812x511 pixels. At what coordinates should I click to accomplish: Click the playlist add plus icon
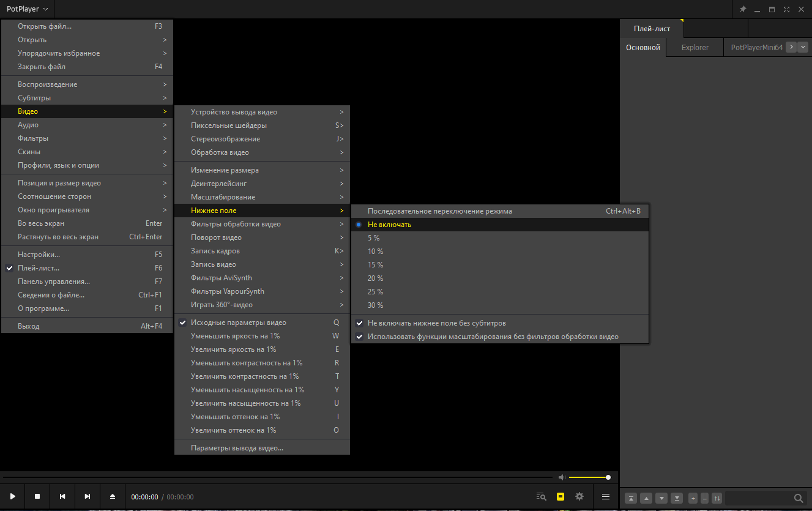click(x=693, y=498)
